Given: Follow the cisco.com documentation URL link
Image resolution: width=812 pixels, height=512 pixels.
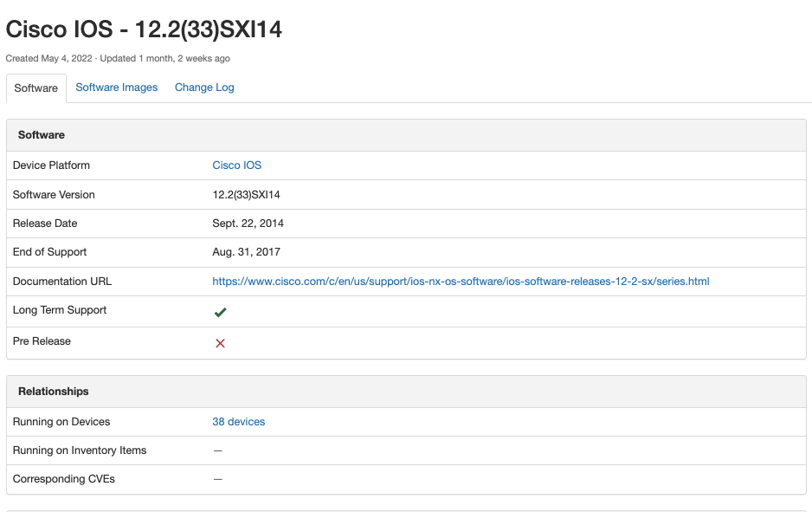Looking at the screenshot, I should tap(461, 282).
